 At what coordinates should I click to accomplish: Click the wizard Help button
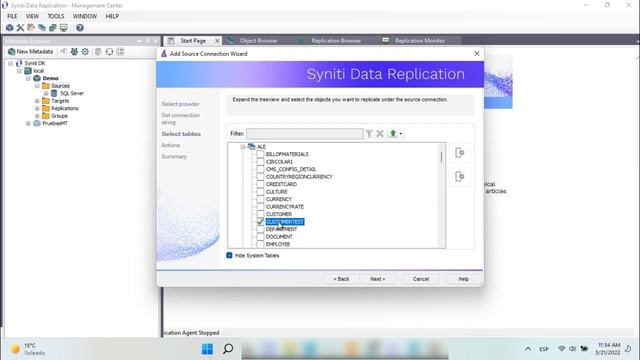pyautogui.click(x=463, y=279)
